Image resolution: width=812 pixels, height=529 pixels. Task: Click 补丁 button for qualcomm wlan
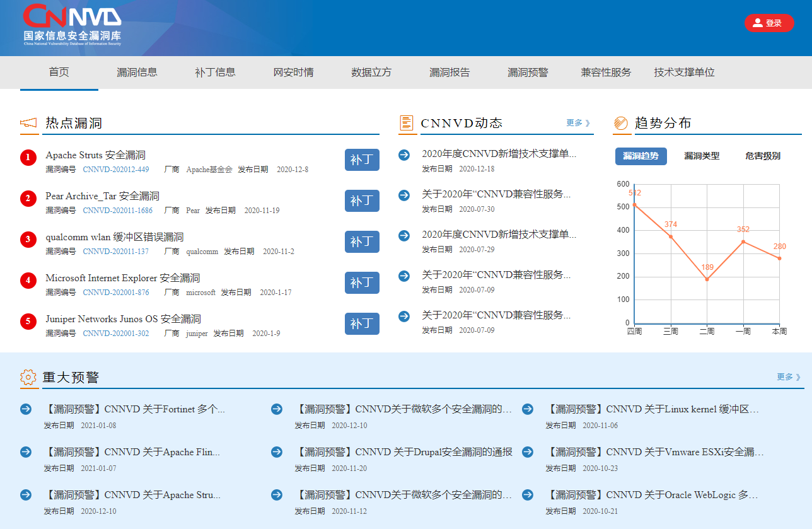click(362, 242)
